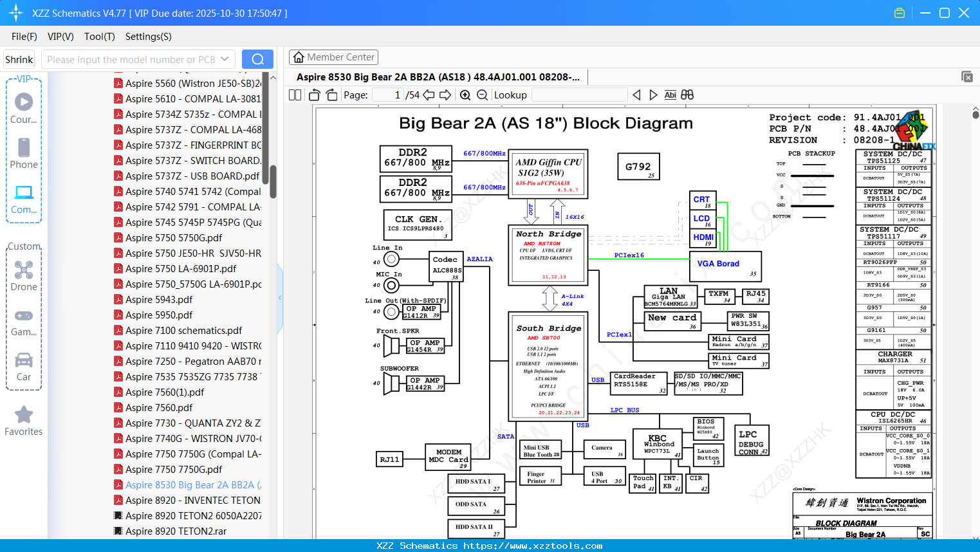Click the XZZ Schematics logo icon

[16, 13]
